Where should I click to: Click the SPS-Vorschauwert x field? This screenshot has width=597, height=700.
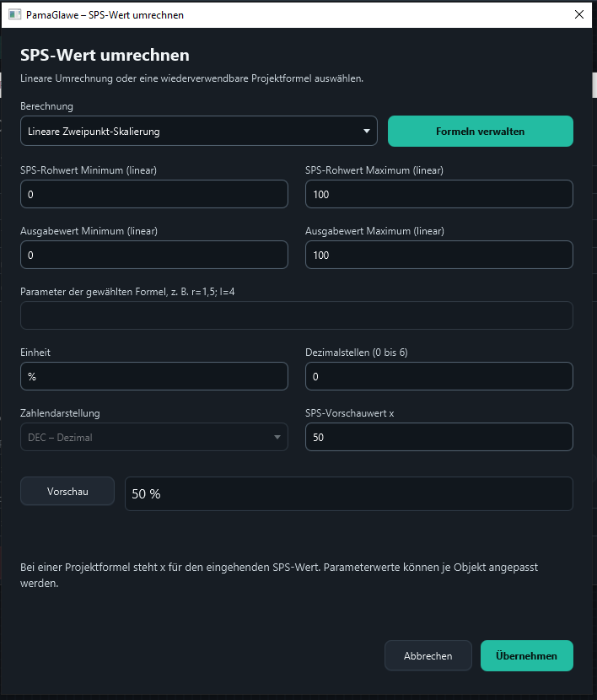[x=439, y=437]
